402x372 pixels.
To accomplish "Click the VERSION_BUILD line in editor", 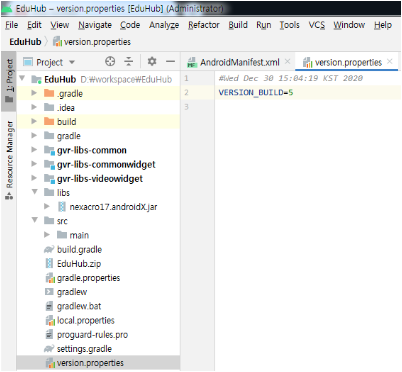I will coord(256,93).
